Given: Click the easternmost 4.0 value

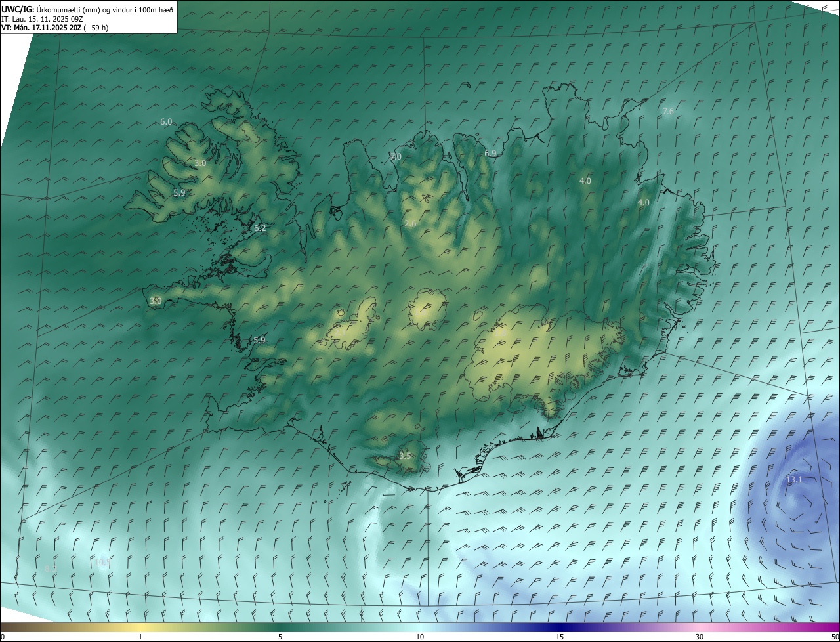Looking at the screenshot, I should 643,203.
